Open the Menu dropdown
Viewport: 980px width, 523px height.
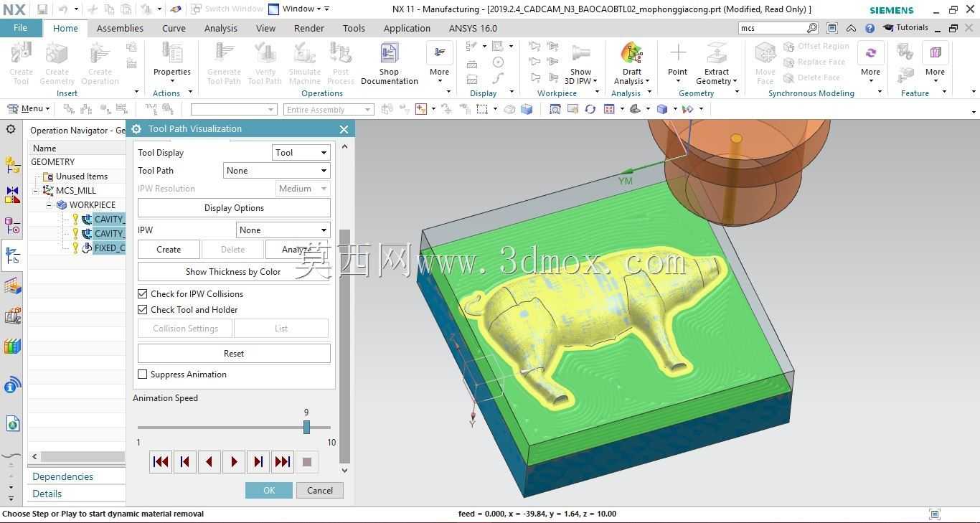coord(29,109)
